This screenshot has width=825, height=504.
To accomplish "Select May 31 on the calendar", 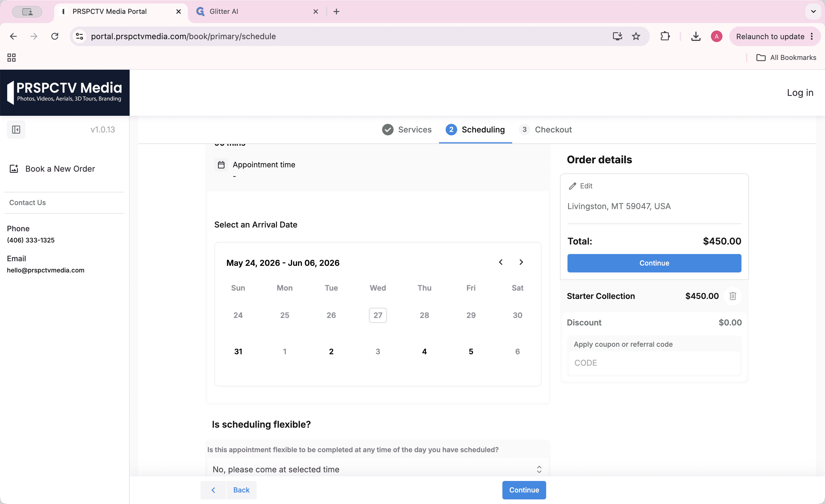I will pyautogui.click(x=238, y=351).
